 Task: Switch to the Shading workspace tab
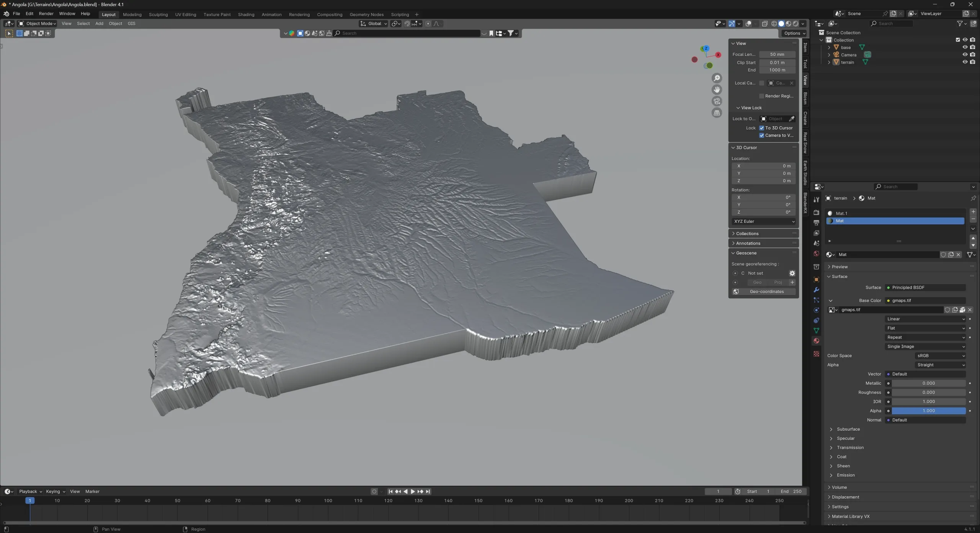[x=246, y=14]
